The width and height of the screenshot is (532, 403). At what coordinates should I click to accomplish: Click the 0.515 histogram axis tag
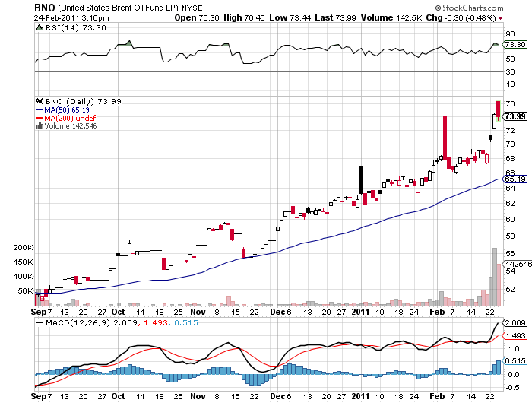[x=515, y=361]
